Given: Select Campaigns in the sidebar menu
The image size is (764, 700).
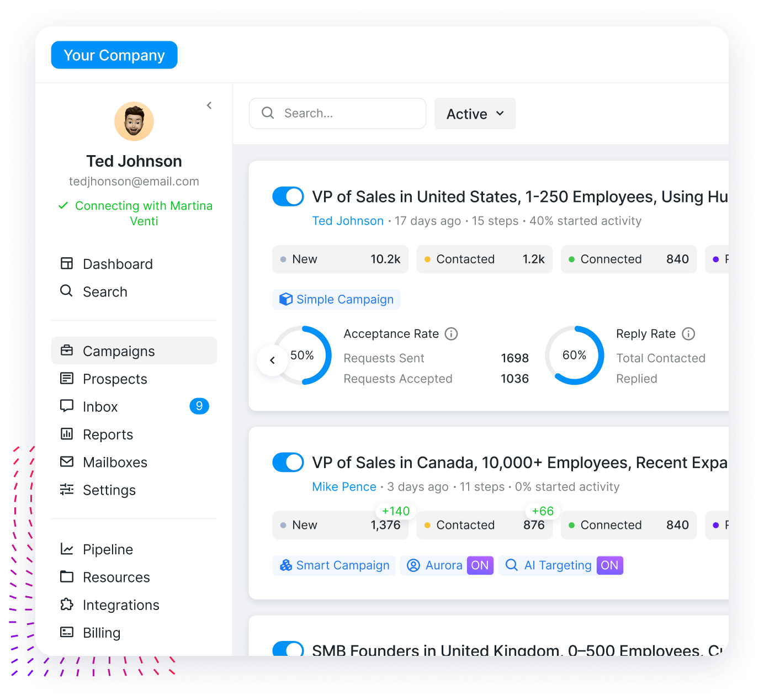Looking at the screenshot, I should tap(118, 351).
